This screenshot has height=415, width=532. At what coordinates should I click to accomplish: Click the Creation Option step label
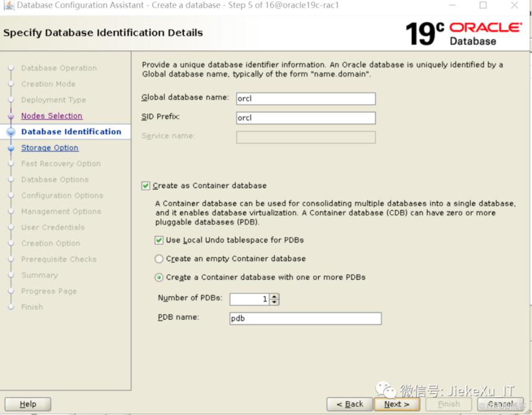tap(51, 244)
